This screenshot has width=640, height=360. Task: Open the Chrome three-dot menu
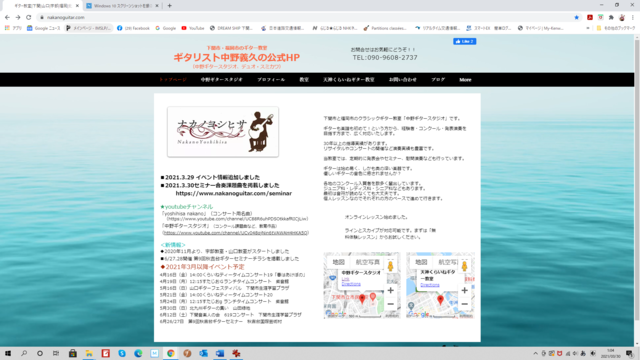click(633, 18)
